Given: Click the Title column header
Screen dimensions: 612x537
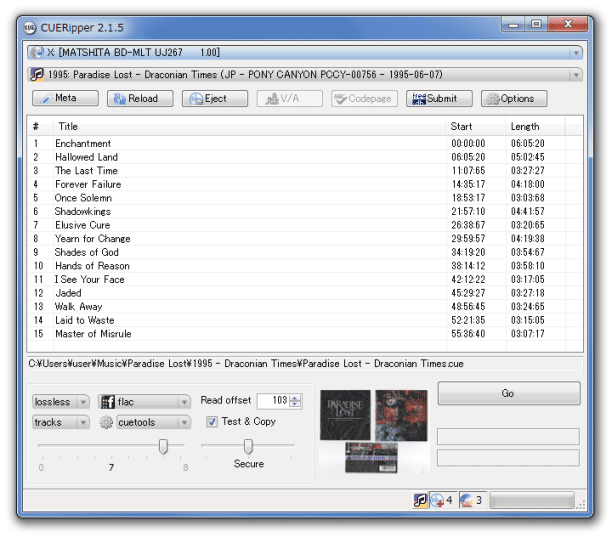Looking at the screenshot, I should tap(249, 126).
